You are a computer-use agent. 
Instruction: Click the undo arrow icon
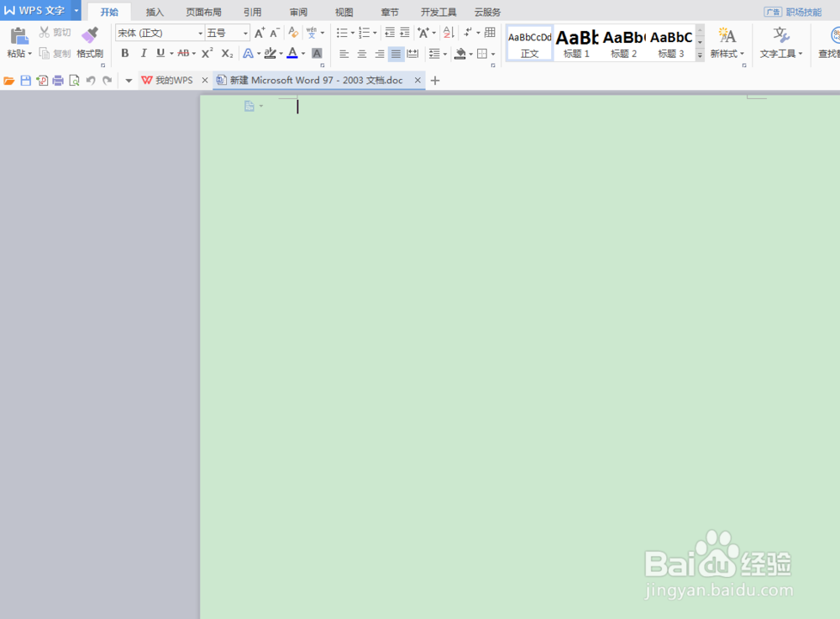coord(91,81)
